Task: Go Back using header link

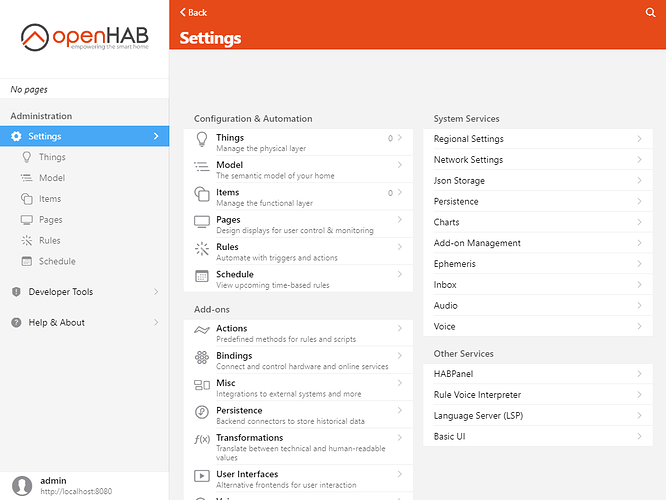Action: pos(193,12)
